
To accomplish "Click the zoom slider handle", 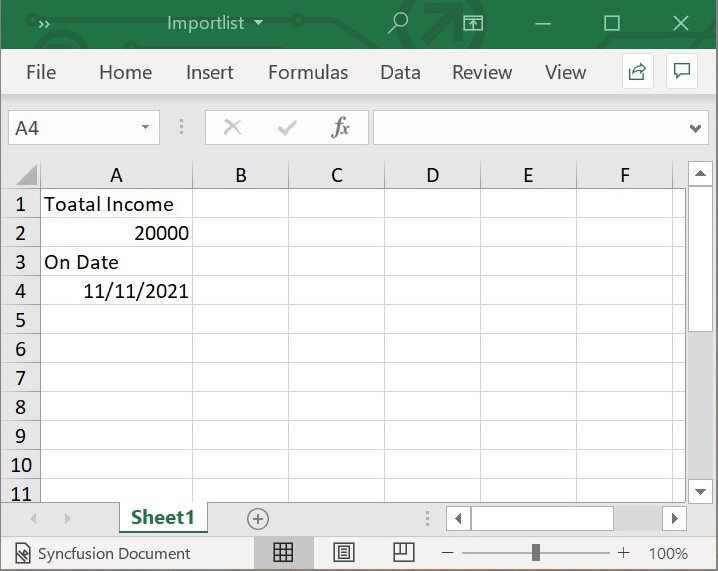I will coord(536,553).
